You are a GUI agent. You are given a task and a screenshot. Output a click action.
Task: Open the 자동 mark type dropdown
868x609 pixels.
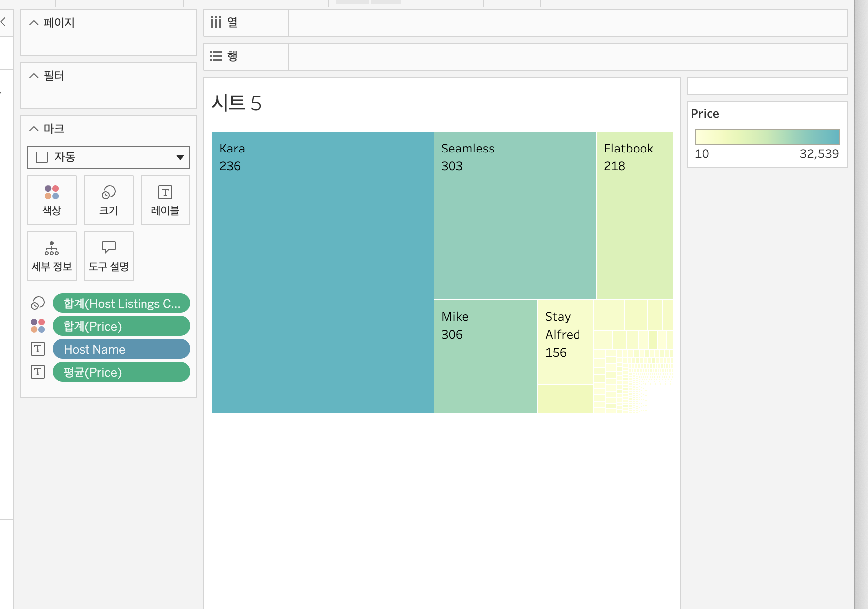(x=109, y=157)
